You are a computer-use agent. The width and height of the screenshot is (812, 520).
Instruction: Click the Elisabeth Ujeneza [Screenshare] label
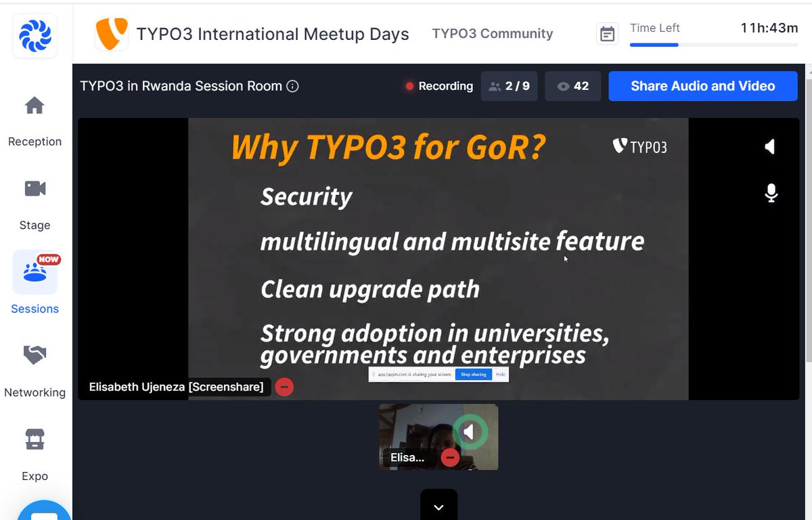[177, 387]
